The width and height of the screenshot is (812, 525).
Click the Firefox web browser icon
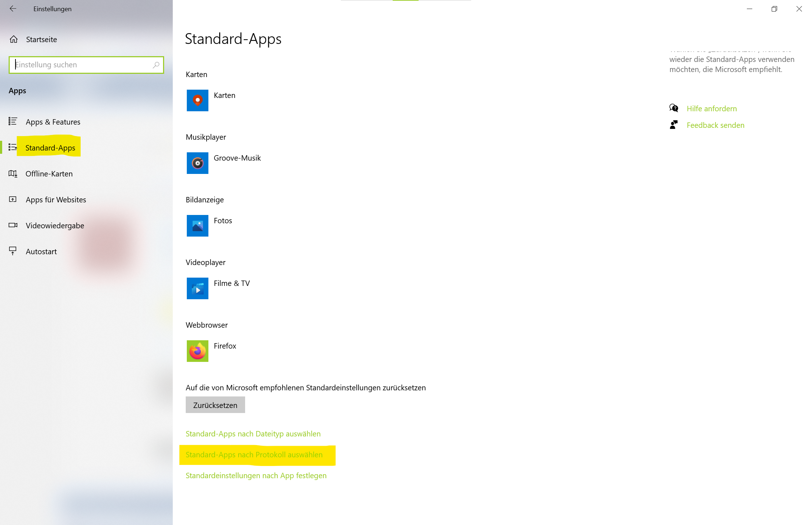197,351
